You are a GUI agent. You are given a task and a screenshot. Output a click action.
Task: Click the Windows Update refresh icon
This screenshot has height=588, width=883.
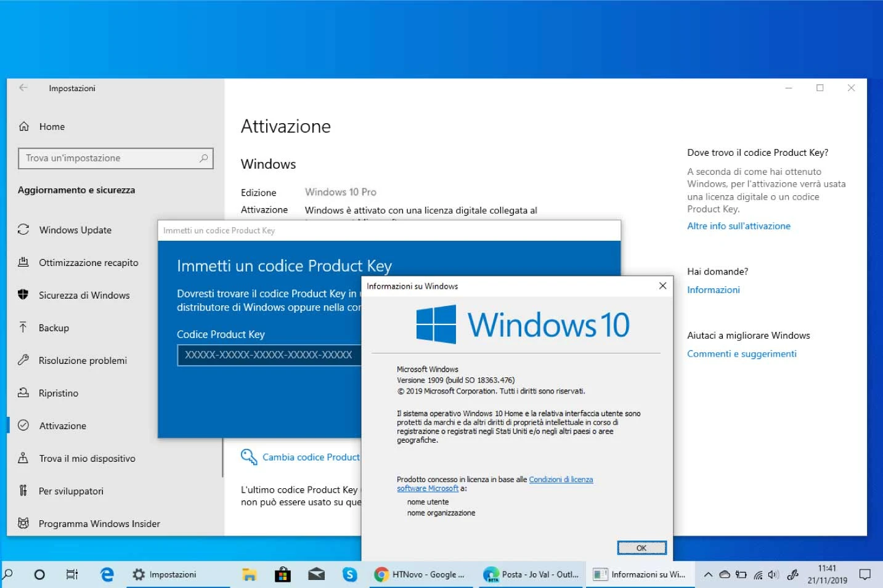tap(23, 230)
